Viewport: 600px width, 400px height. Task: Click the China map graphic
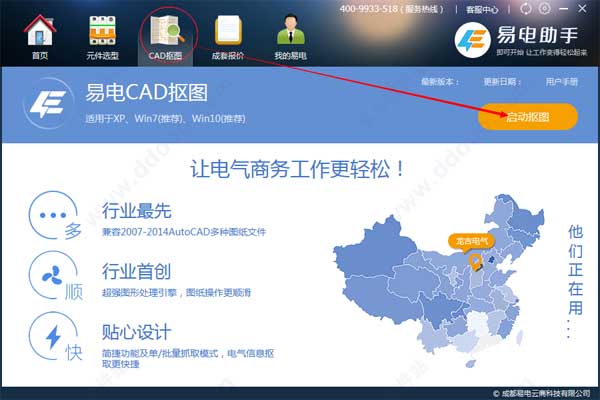click(x=439, y=281)
